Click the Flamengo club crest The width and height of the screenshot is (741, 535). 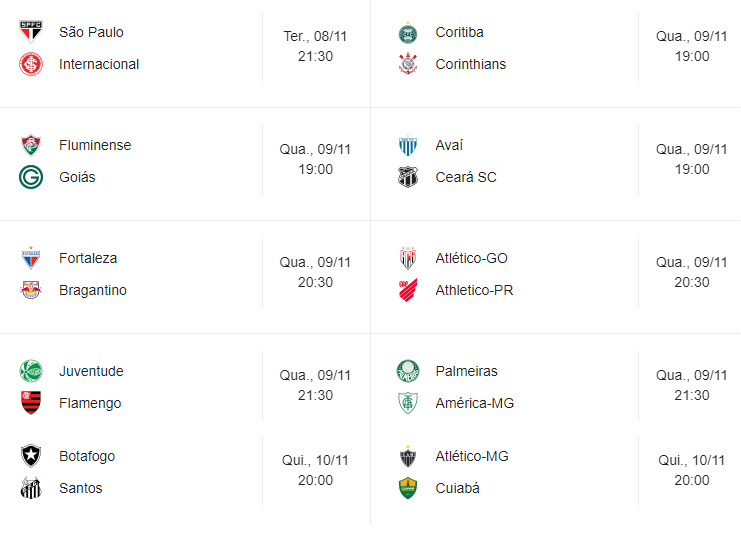(x=31, y=403)
